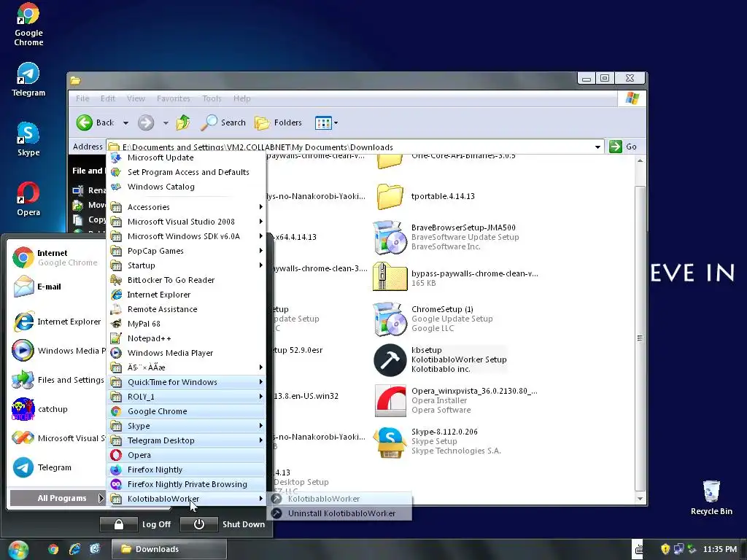Launch Internet Explorer from Quick Launch bar
The width and height of the screenshot is (747, 560).
(75, 549)
